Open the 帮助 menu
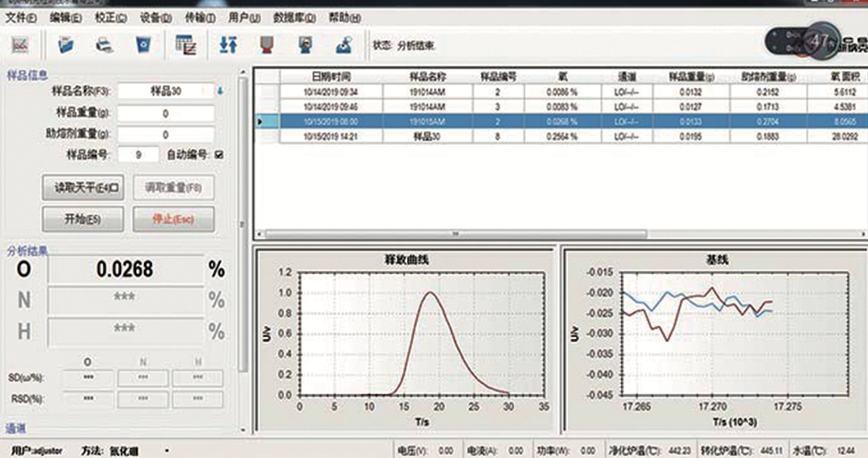868x458 pixels. pyautogui.click(x=344, y=18)
